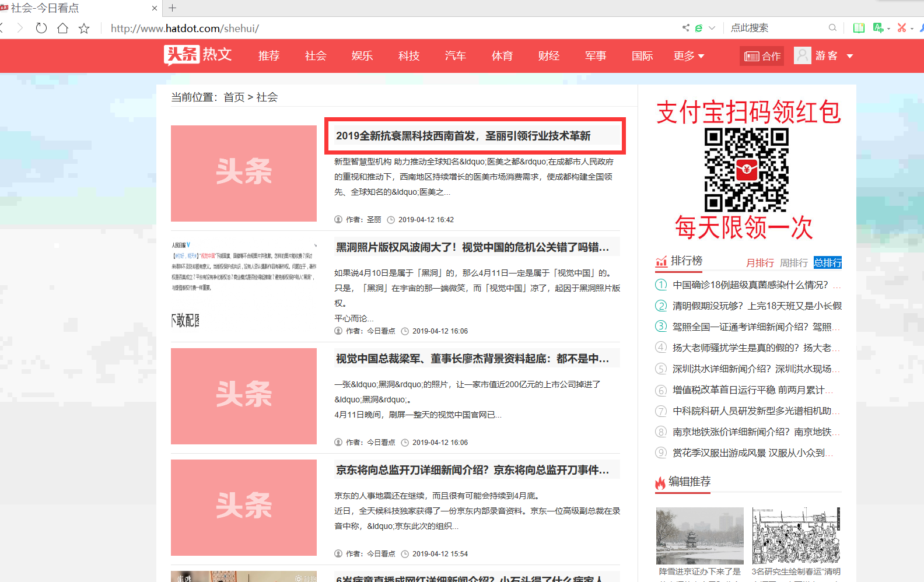Open article 视觉中国总裁梁军 headline
Screen dimensions: 924x582
pyautogui.click(x=472, y=359)
